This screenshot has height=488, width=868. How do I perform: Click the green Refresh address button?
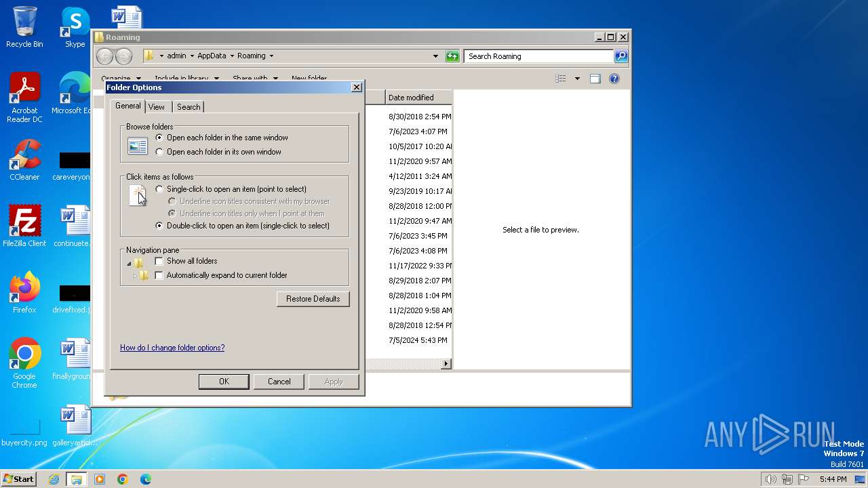(452, 56)
